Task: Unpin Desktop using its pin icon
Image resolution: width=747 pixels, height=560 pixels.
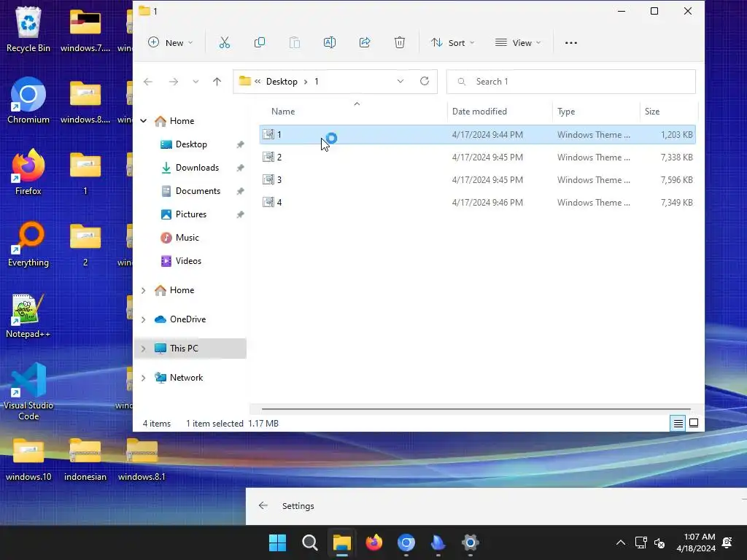Action: (240, 144)
